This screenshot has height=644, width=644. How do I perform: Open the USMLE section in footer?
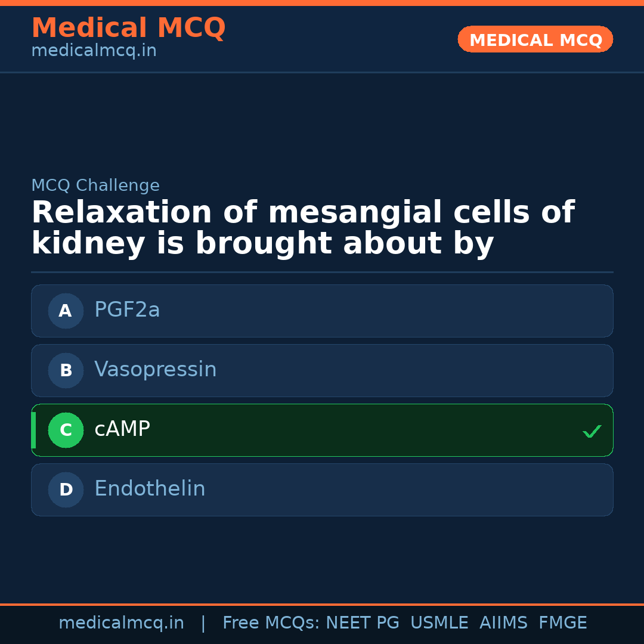pos(439,623)
